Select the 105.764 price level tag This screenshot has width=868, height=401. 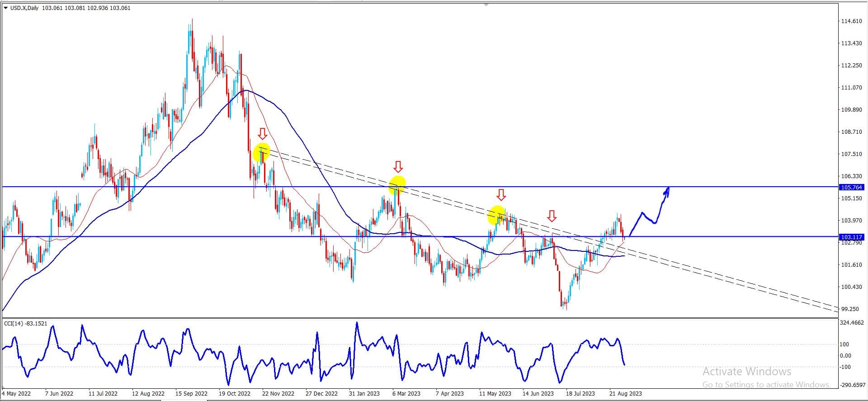point(851,187)
